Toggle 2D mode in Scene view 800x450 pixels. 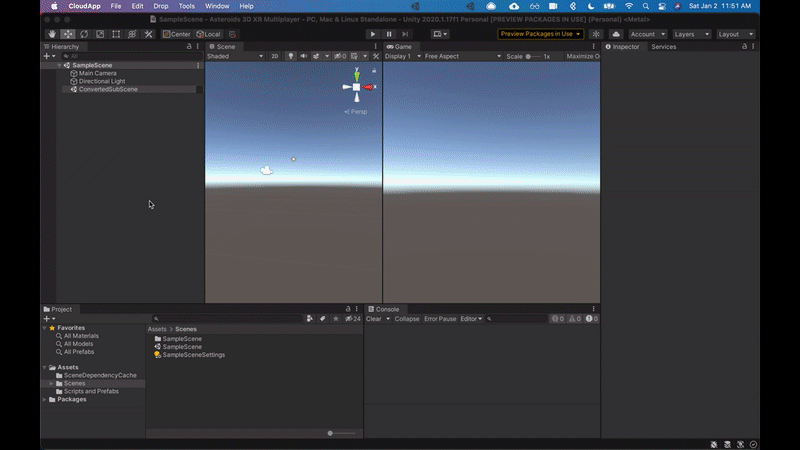pos(275,56)
